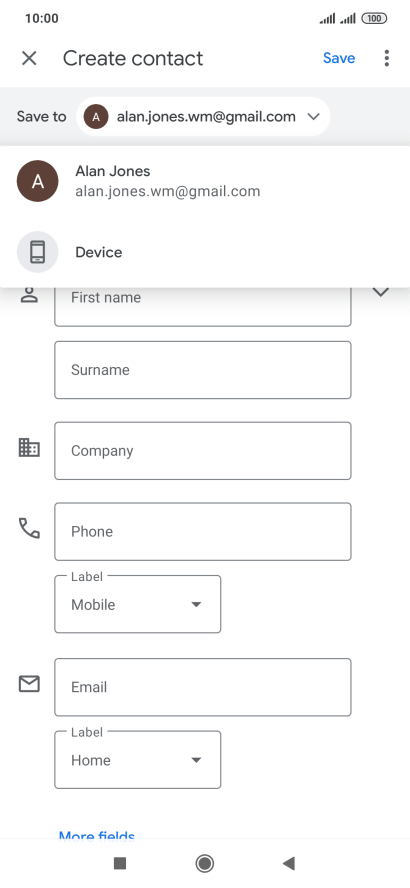
Task: Tap Android recent apps square button
Action: 119,863
